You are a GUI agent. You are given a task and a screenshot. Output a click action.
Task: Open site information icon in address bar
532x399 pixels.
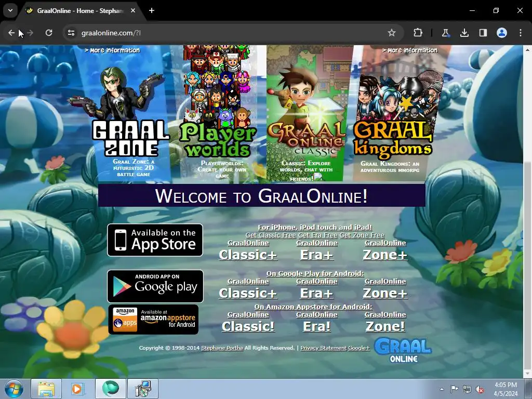[x=71, y=33]
